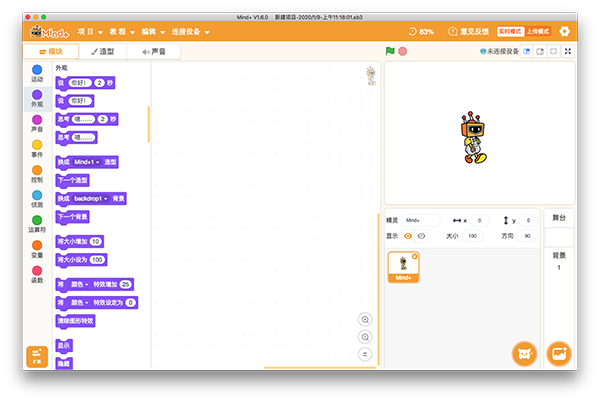Click the red stop button
600x402 pixels.
click(x=403, y=51)
